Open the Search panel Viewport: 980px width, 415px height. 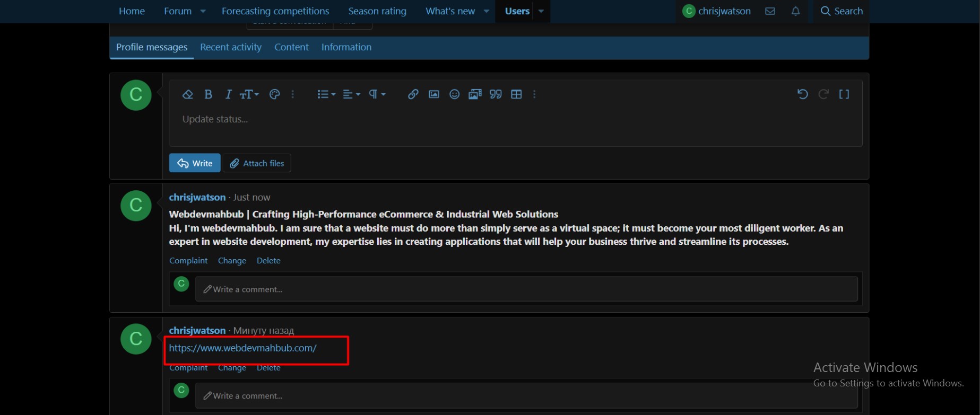[x=842, y=11]
